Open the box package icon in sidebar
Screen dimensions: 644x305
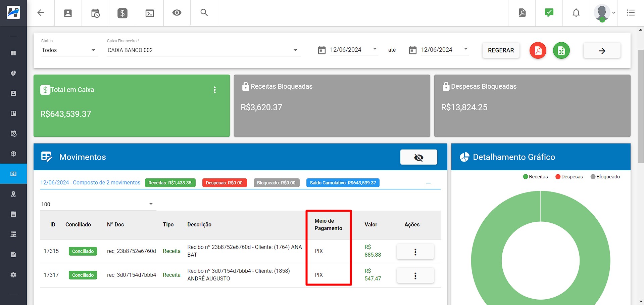(13, 154)
